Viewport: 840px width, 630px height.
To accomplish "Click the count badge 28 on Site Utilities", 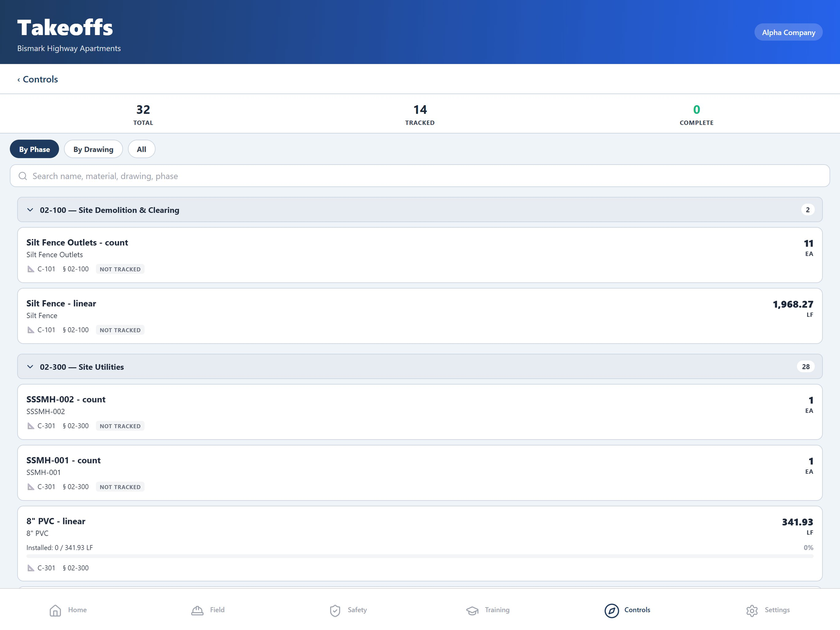I will (806, 367).
